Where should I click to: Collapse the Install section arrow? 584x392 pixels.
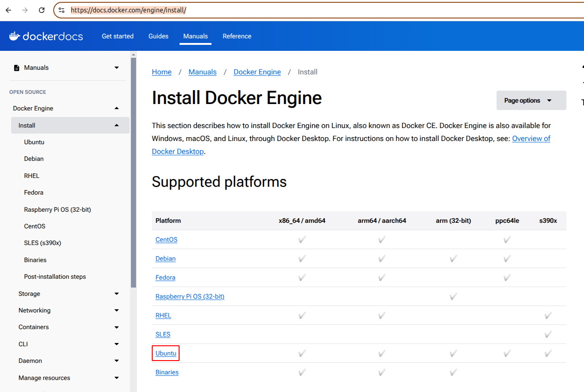click(117, 125)
